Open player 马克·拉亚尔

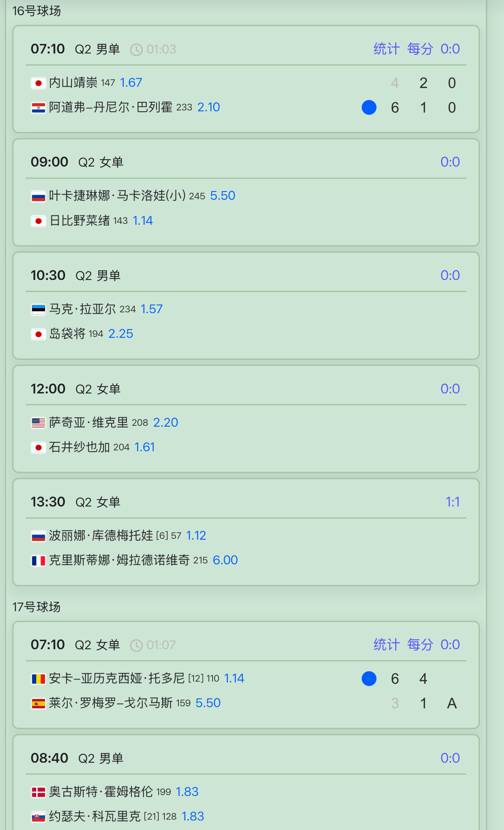[x=82, y=309]
